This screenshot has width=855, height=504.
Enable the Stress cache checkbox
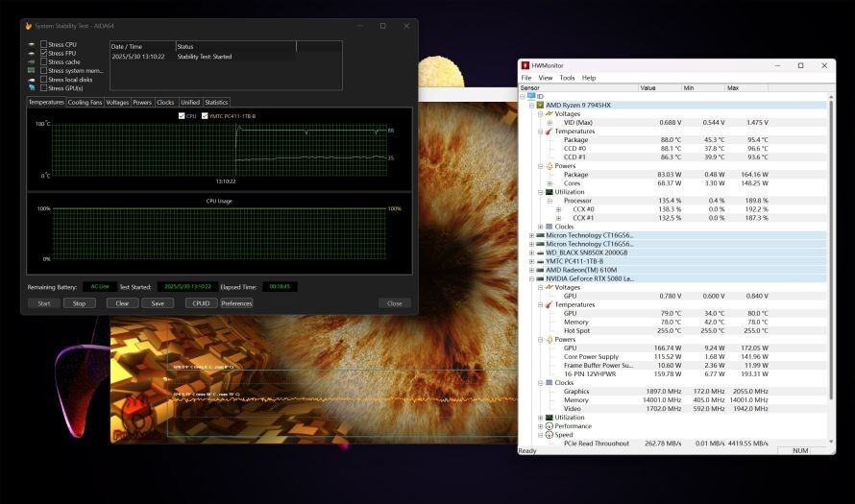[43, 61]
